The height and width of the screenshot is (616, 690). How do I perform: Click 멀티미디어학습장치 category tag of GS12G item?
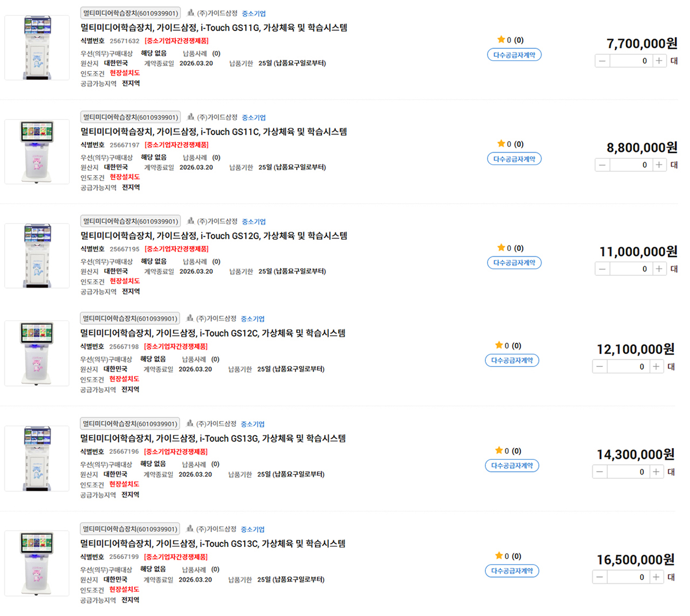pos(131,221)
